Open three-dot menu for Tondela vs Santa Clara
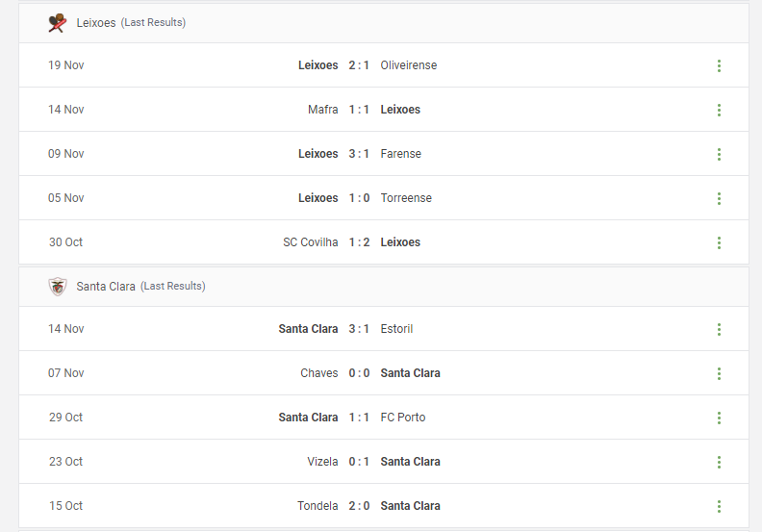762x532 pixels. click(x=719, y=506)
